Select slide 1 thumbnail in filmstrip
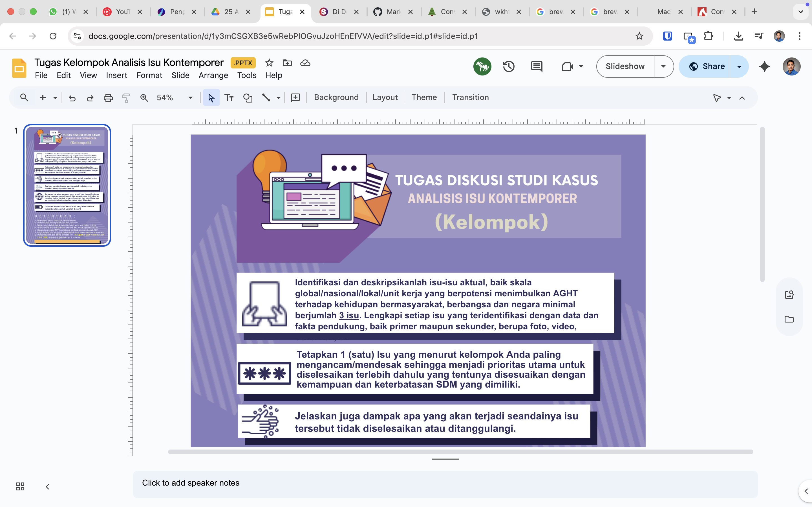 coord(67,185)
